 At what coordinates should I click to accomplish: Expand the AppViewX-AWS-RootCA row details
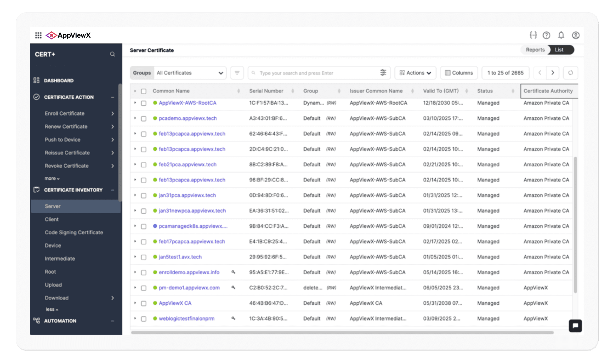point(135,103)
